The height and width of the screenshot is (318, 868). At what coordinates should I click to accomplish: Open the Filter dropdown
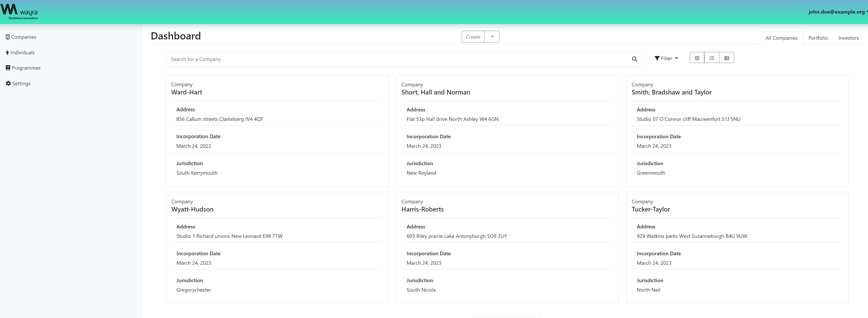(666, 58)
